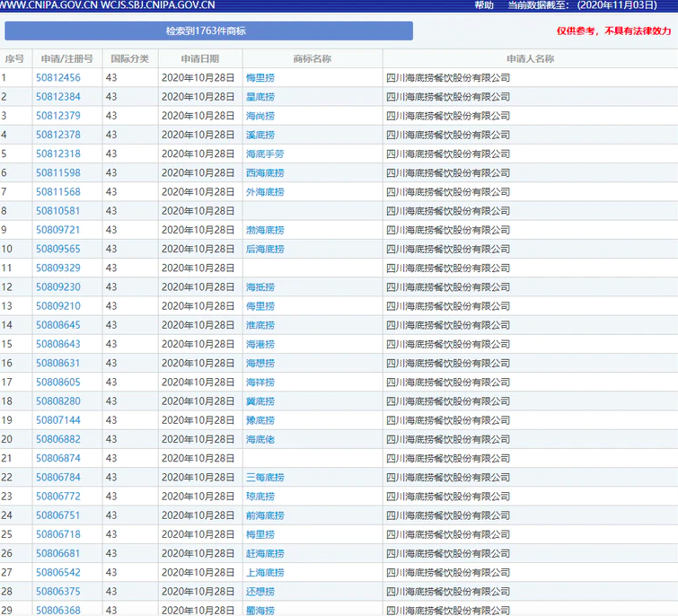Open trademark name 海底手劳
Image resolution: width=678 pixels, height=616 pixels.
265,154
